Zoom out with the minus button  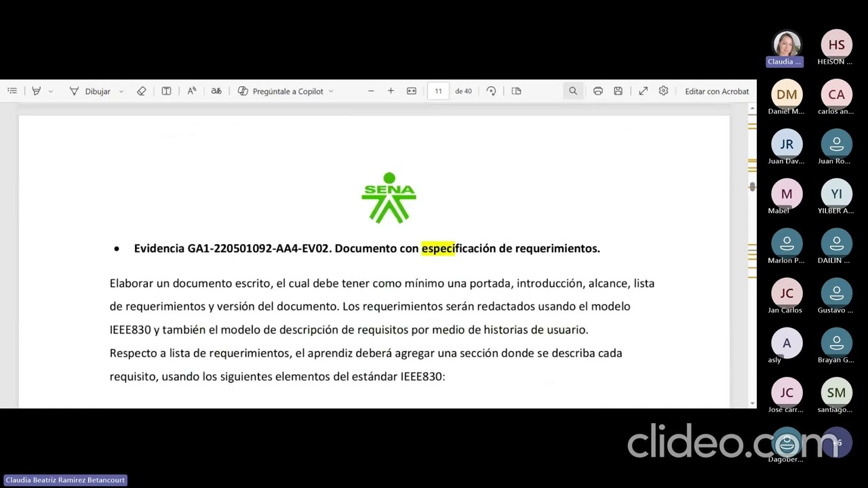[371, 91]
